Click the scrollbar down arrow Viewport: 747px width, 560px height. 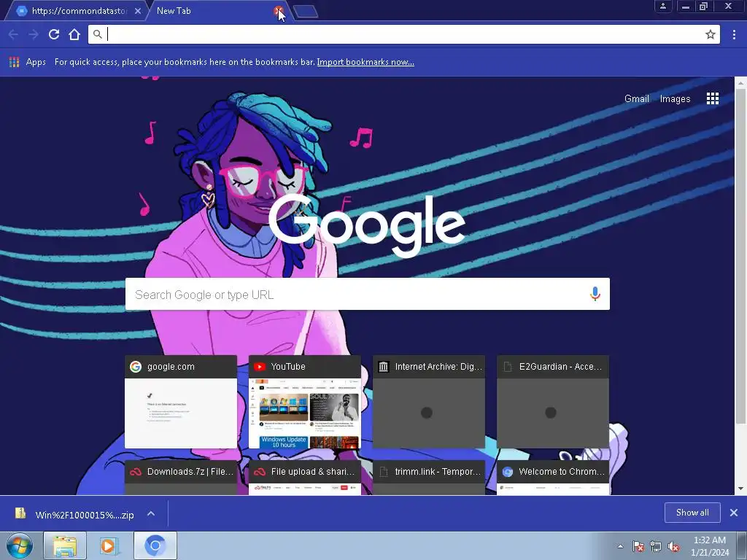(740, 489)
